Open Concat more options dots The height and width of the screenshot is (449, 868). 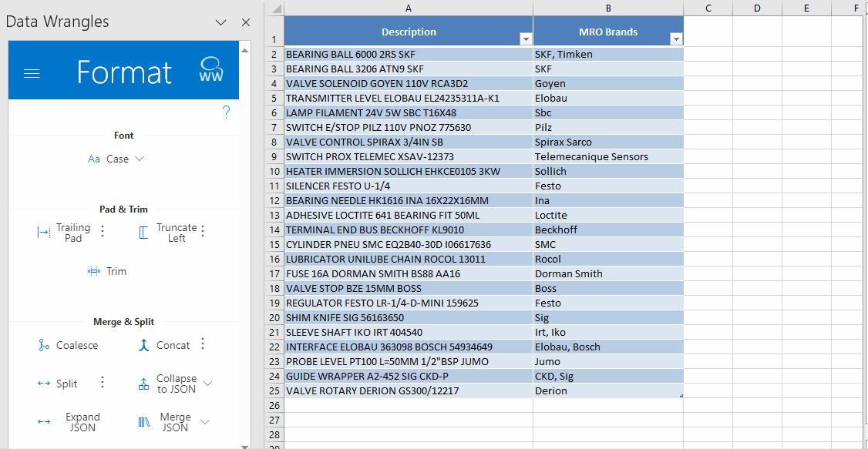(203, 344)
